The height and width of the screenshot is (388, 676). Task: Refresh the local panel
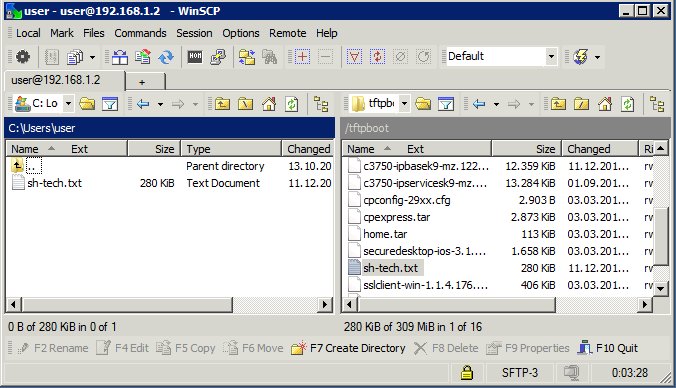292,103
